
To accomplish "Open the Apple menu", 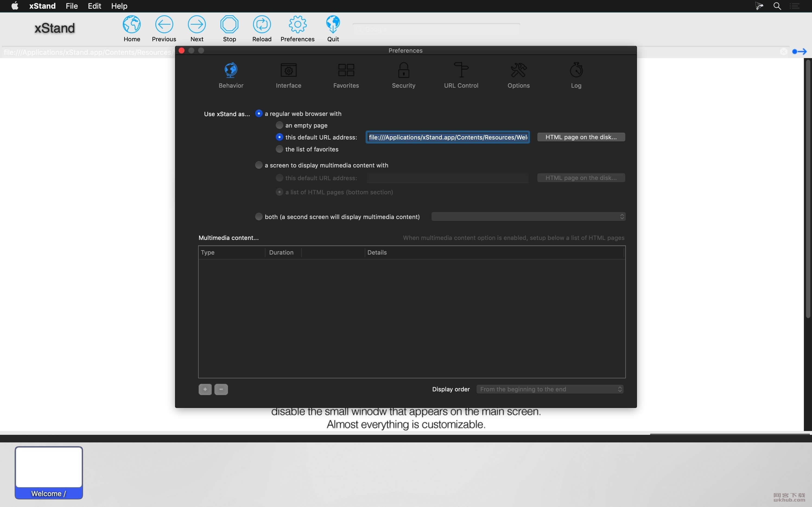I will [15, 6].
